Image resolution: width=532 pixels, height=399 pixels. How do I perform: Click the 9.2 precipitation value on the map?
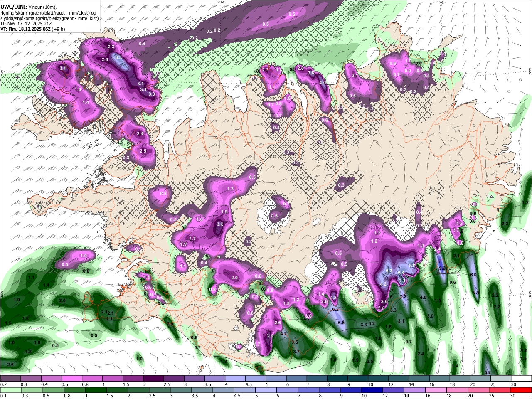pos(442,269)
